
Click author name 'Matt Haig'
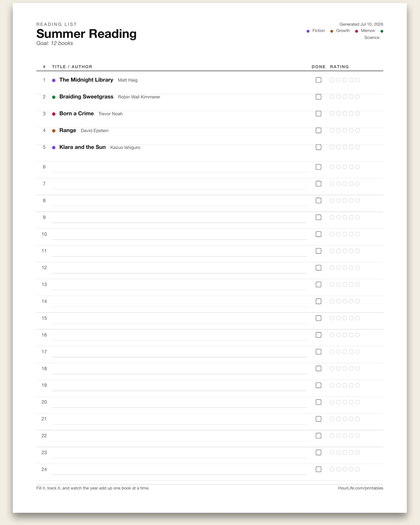(x=128, y=80)
